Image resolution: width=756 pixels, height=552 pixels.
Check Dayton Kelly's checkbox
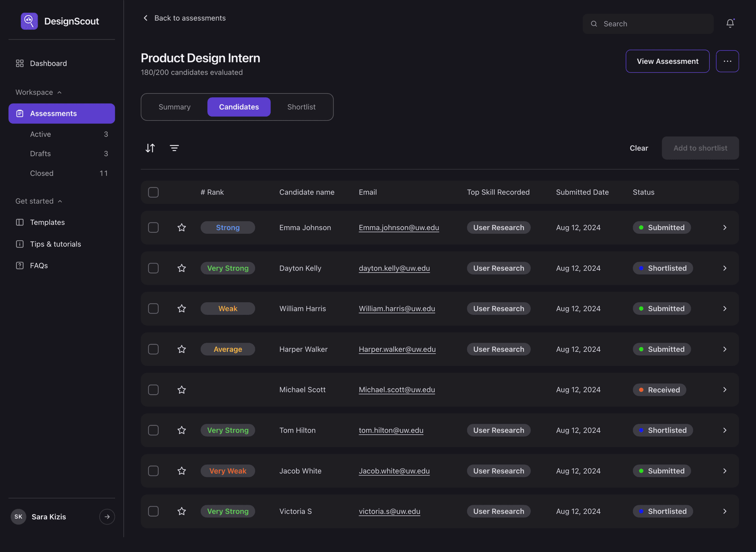(x=154, y=268)
